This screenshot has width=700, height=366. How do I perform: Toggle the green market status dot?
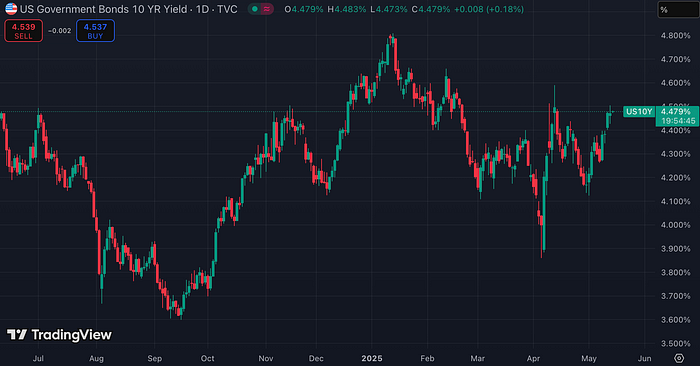click(x=254, y=9)
